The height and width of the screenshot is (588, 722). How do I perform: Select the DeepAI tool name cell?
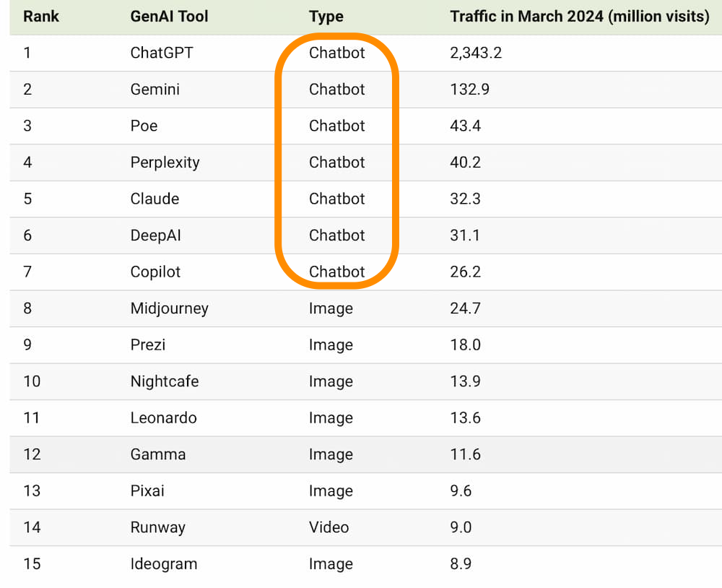pyautogui.click(x=156, y=235)
